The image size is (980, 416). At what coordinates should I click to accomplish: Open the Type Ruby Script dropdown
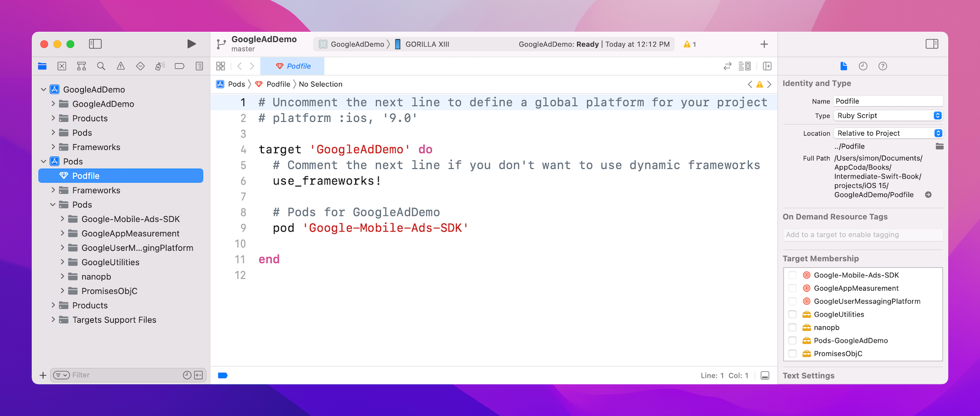888,116
